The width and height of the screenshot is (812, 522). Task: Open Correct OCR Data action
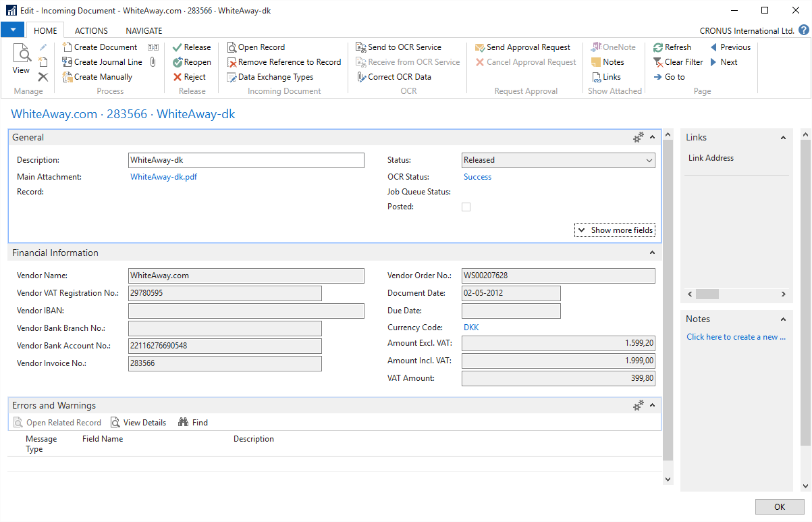click(x=399, y=77)
